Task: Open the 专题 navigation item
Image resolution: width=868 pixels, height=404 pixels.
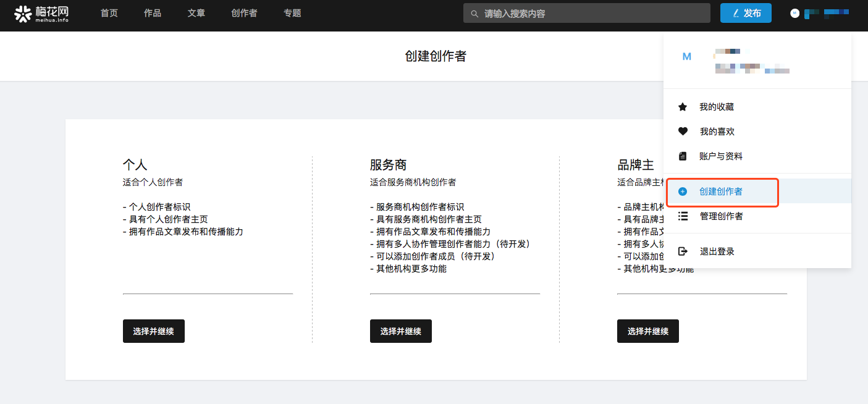Action: tap(292, 13)
